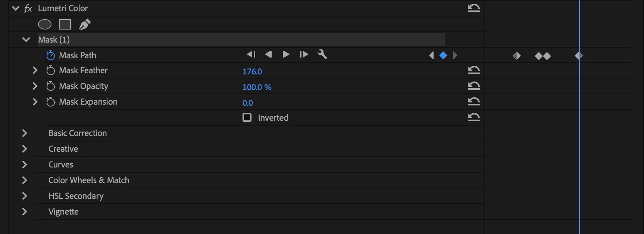Select the Mask (1) row
Screen dimensions: 644x234
tap(241, 40)
